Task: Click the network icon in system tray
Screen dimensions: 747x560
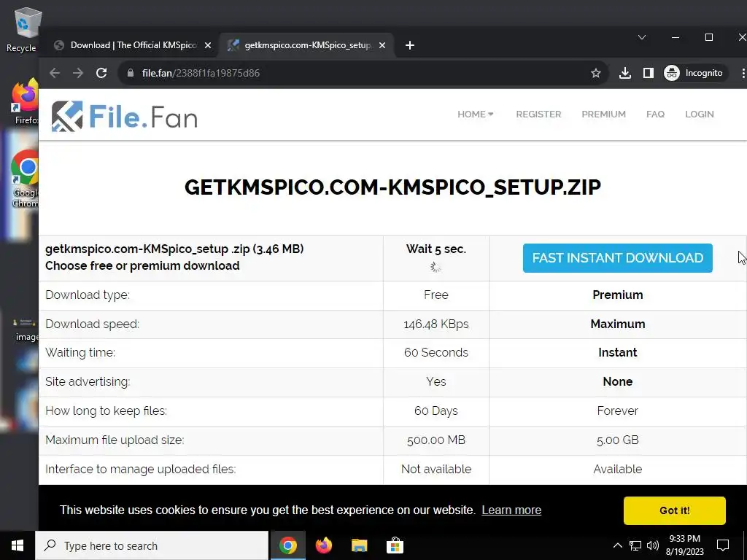Action: pos(635,545)
